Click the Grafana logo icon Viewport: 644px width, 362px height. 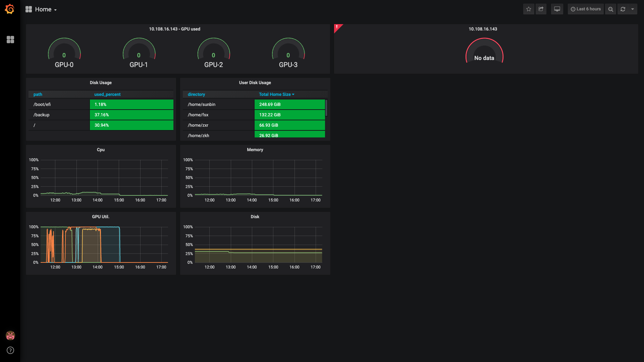10,9
